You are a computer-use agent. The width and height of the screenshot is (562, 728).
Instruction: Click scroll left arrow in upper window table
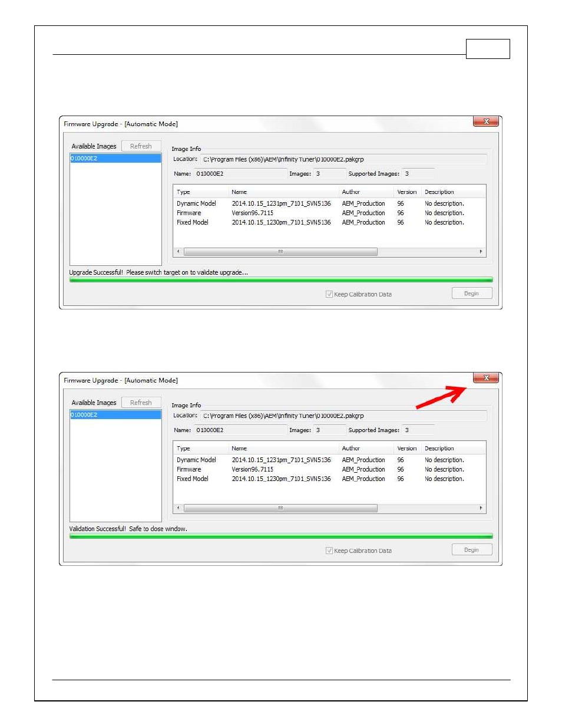178,252
